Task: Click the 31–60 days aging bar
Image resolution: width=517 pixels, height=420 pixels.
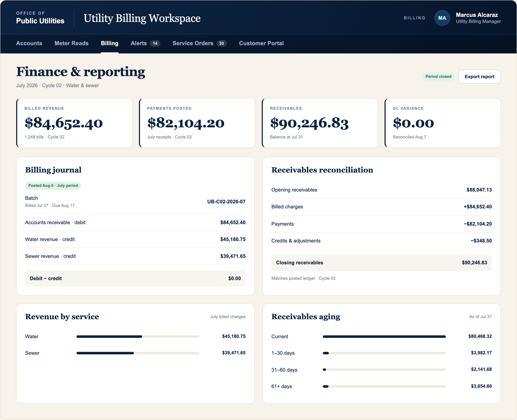Action: click(384, 370)
